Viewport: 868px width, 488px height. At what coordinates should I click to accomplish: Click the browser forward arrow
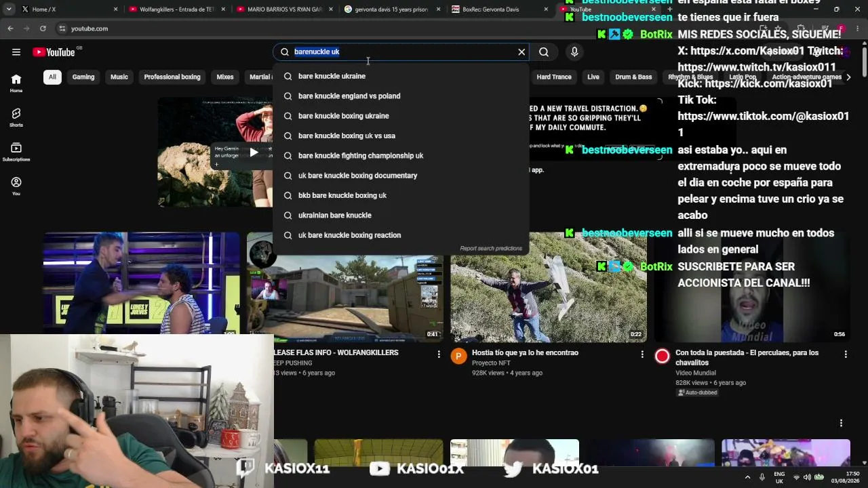[26, 28]
